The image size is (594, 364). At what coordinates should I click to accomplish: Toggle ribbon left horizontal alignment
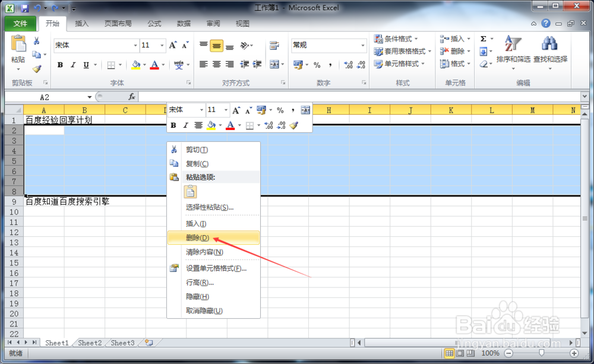click(x=203, y=64)
